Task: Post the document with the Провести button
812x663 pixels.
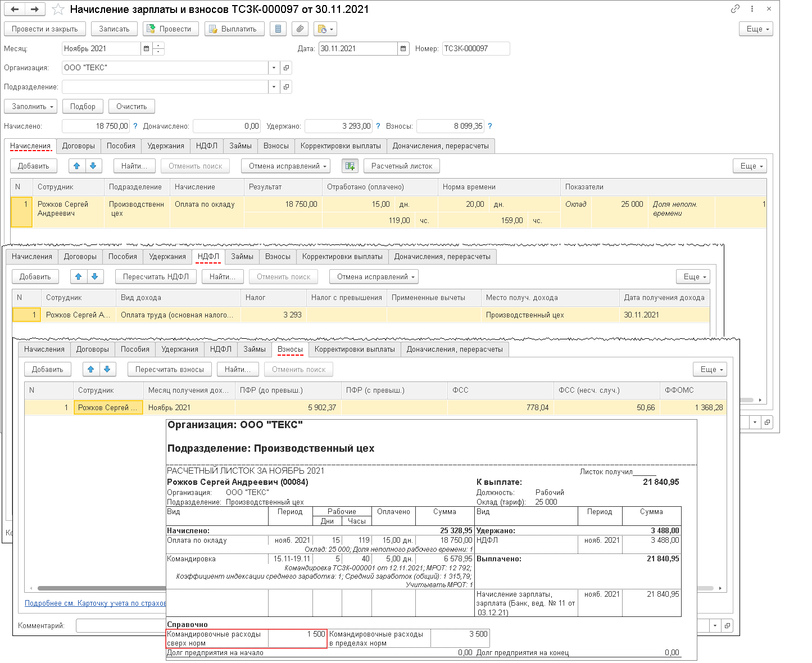Action: pos(171,29)
